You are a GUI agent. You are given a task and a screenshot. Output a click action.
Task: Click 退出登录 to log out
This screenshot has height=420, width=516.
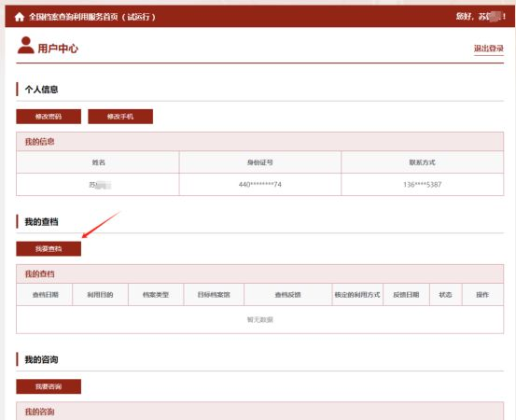[x=489, y=49]
